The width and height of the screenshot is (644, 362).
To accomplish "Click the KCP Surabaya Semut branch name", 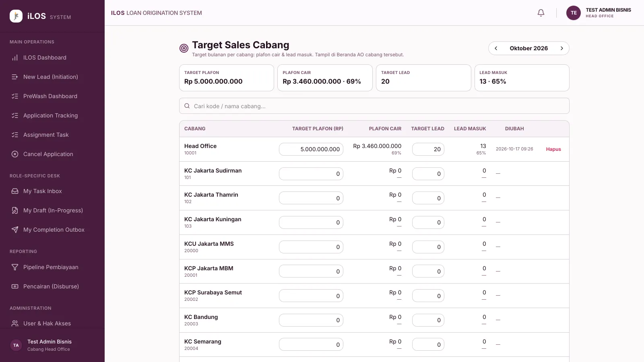I will [213, 292].
